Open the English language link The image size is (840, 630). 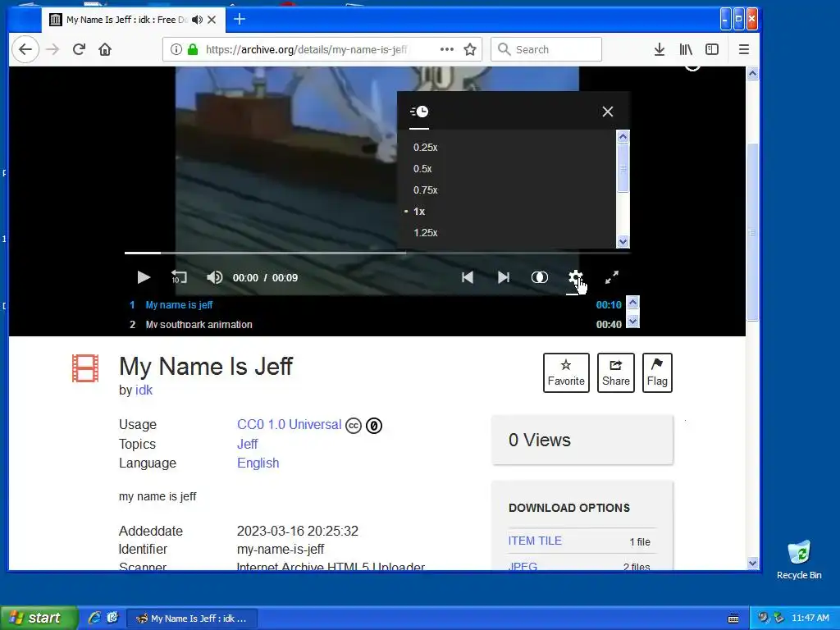pos(258,463)
